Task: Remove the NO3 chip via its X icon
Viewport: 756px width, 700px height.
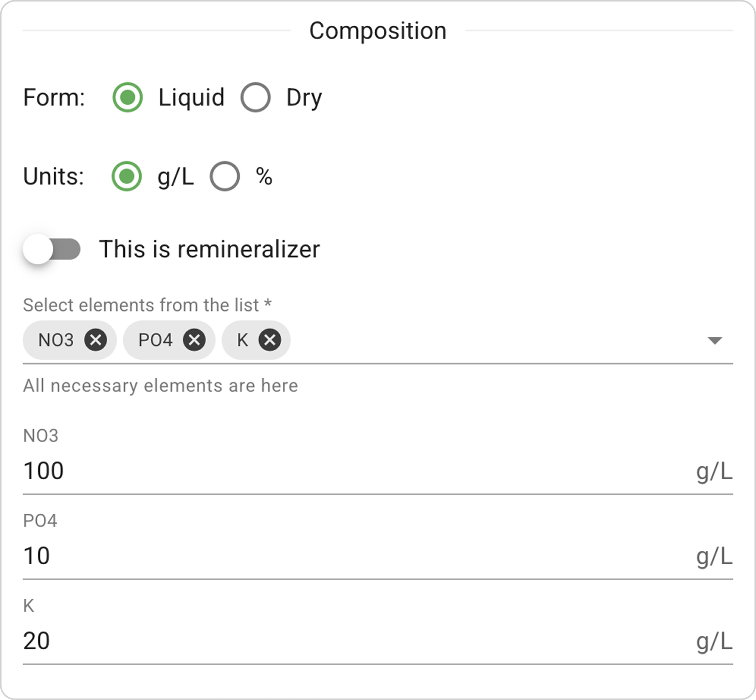Action: coord(96,340)
